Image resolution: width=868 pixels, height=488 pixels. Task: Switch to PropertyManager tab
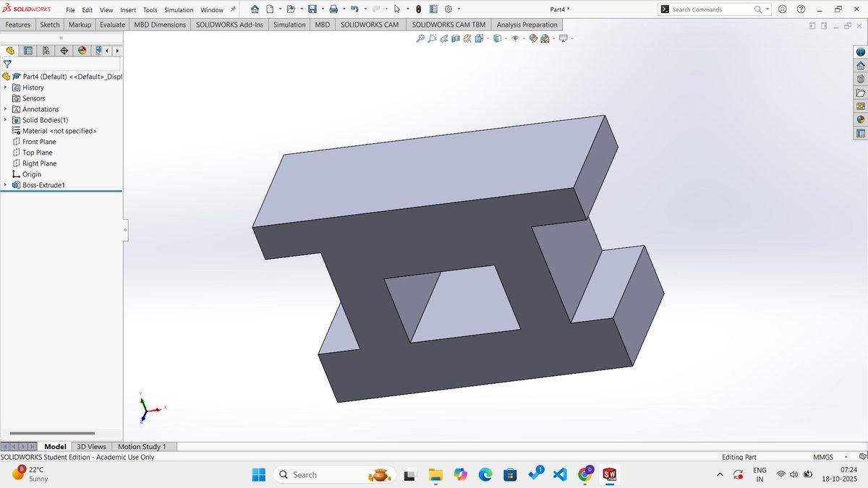pyautogui.click(x=28, y=51)
